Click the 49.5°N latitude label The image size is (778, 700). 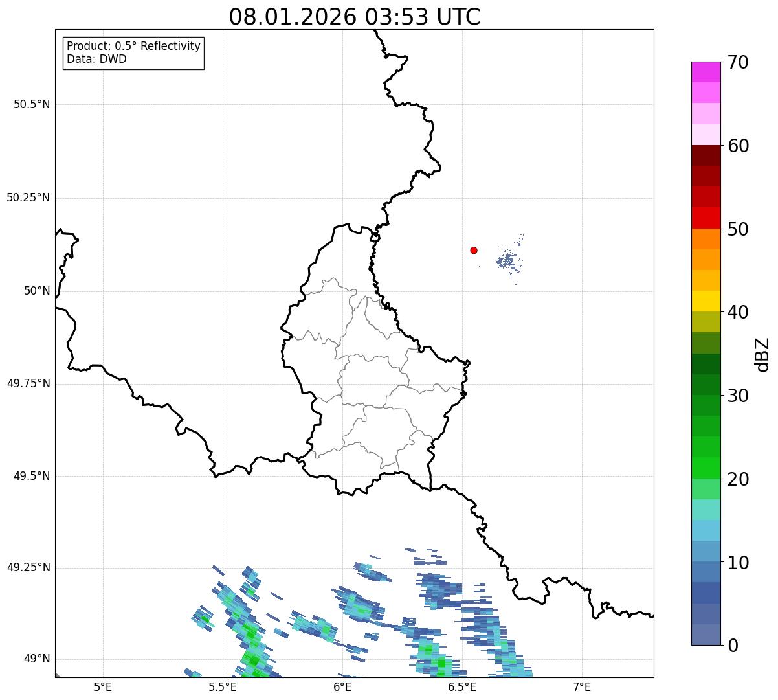coord(32,476)
